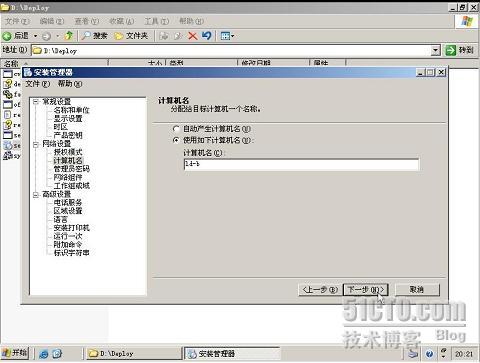This screenshot has width=480, height=363.
Task: Collapse the 高级设置 tree node
Action: click(36, 194)
